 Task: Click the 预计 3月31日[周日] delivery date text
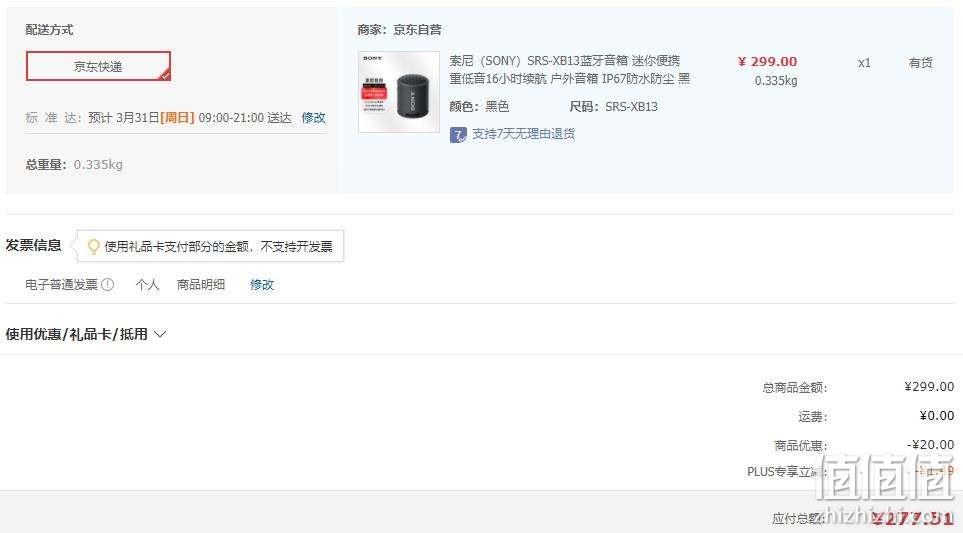[141, 117]
